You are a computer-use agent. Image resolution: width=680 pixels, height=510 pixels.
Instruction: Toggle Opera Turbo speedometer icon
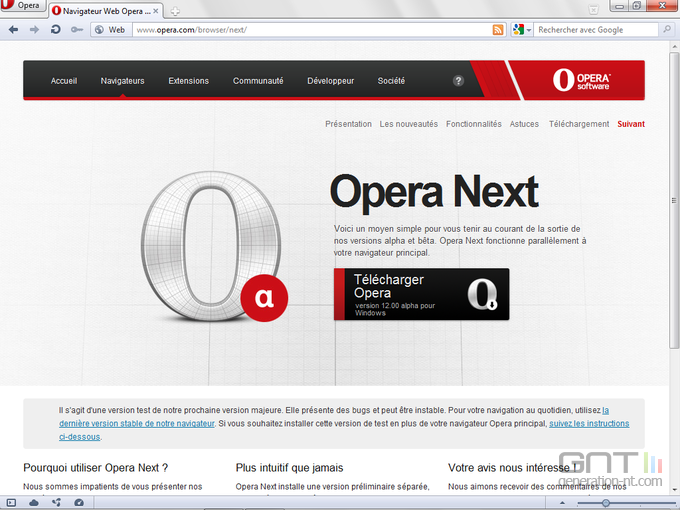(79, 503)
